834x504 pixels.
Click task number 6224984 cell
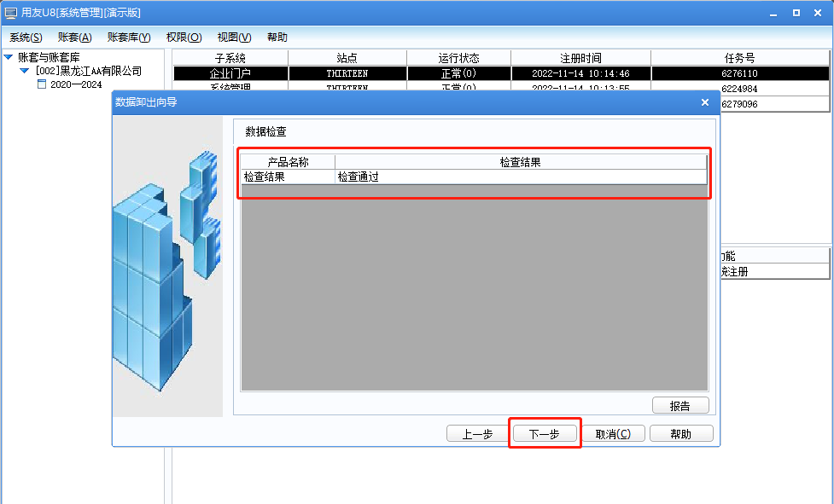coord(740,89)
